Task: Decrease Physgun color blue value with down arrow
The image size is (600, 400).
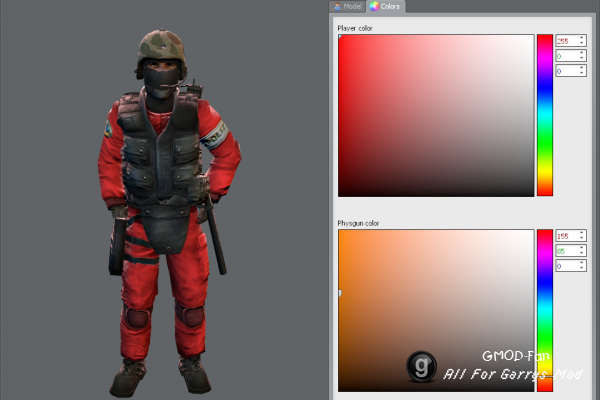Action: click(x=582, y=268)
